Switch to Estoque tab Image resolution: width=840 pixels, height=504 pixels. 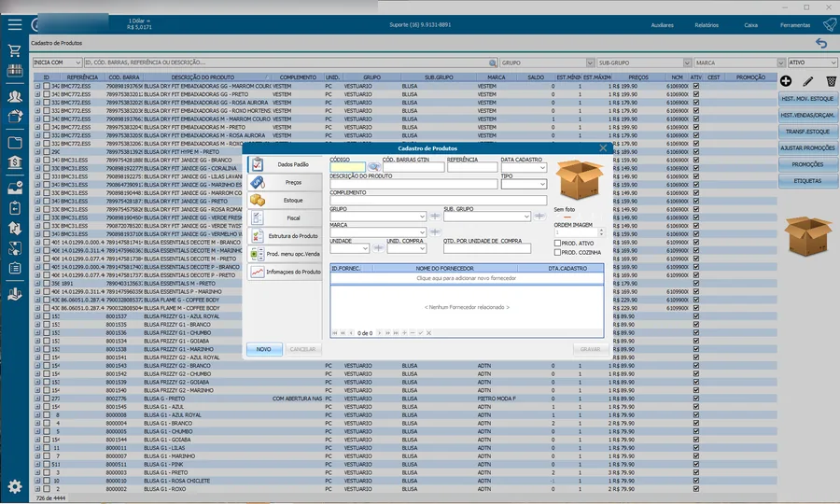[285, 201]
